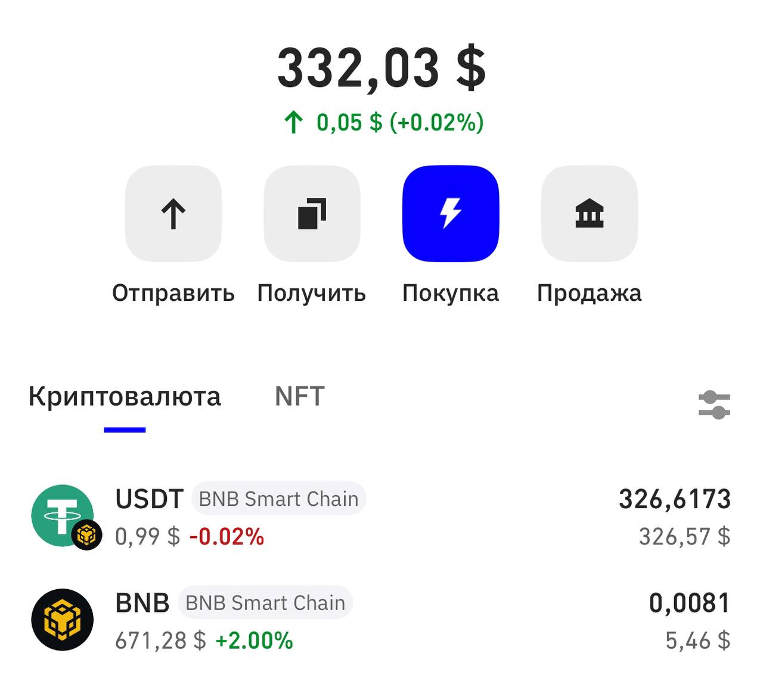Tap the Receive (Получить) copy icon
Image resolution: width=763 pixels, height=700 pixels.
312,213
